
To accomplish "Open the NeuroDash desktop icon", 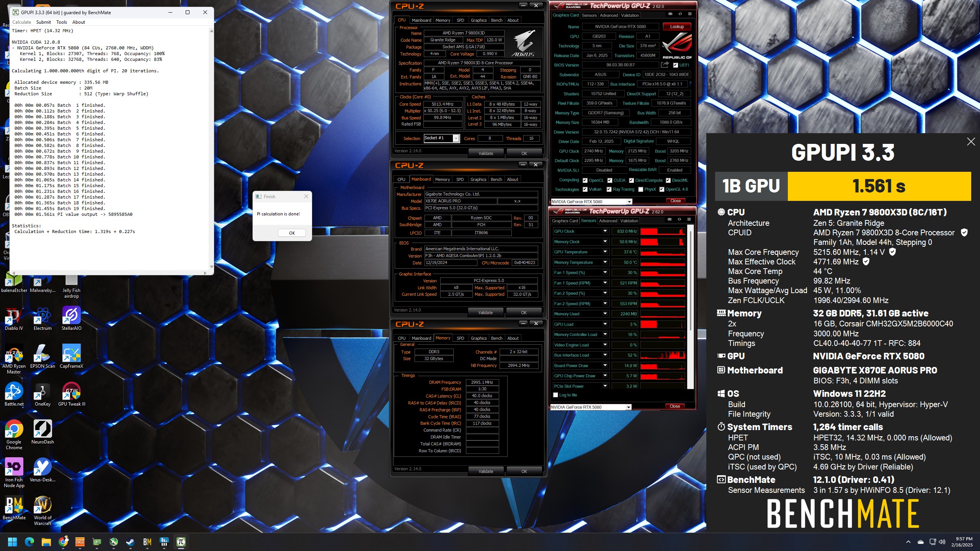I will 42,432.
